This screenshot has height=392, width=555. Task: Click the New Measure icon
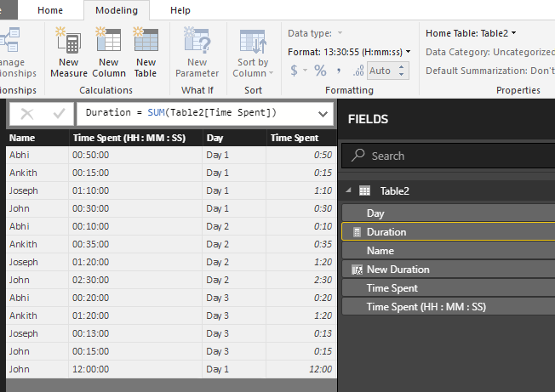pos(68,40)
